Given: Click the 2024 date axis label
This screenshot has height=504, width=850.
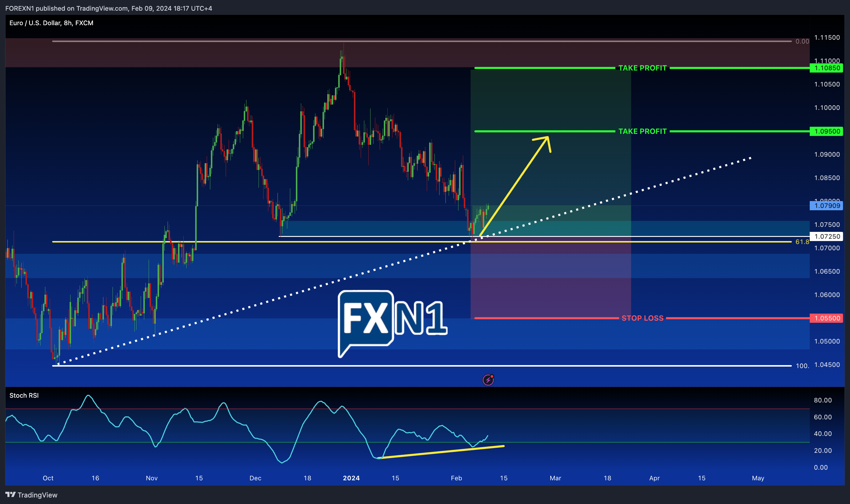Looking at the screenshot, I should coord(351,478).
